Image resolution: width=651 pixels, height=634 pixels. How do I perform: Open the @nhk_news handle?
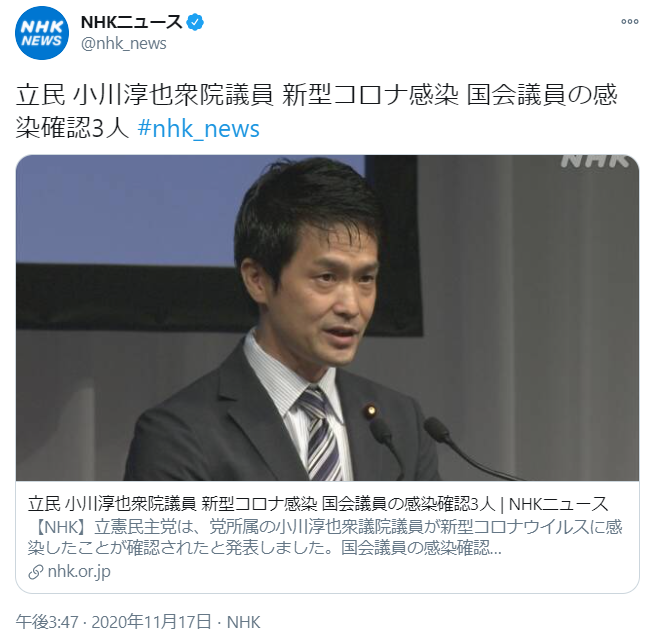coord(124,44)
